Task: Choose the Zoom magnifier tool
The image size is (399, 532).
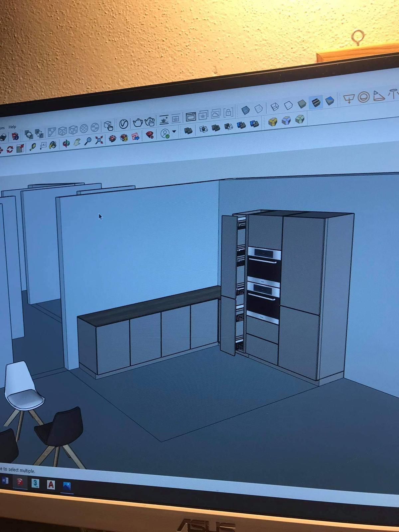Action: (x=88, y=141)
